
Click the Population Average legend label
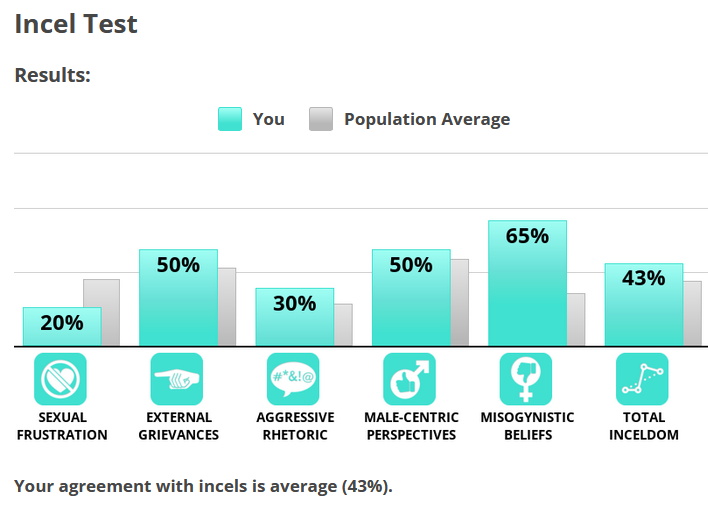point(427,119)
